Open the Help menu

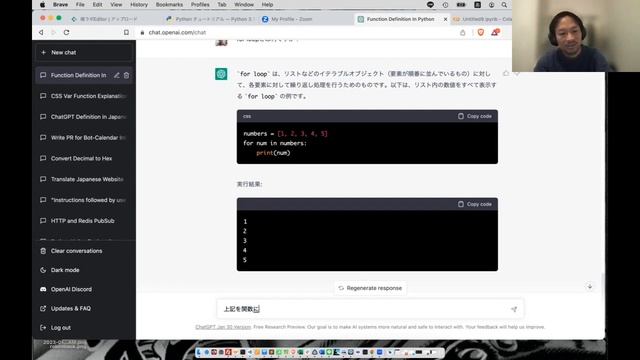pyautogui.click(x=267, y=5)
